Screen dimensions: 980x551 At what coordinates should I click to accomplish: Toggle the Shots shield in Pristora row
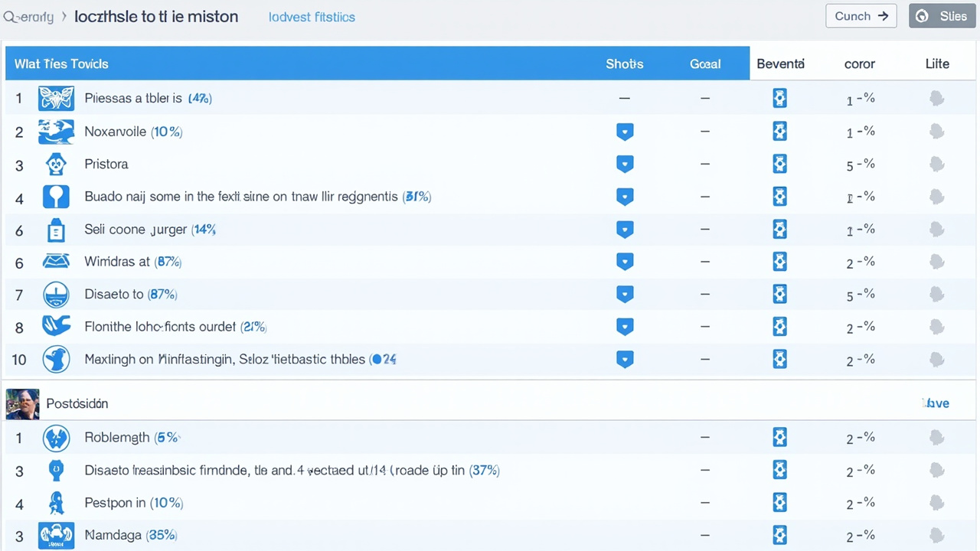pyautogui.click(x=625, y=164)
